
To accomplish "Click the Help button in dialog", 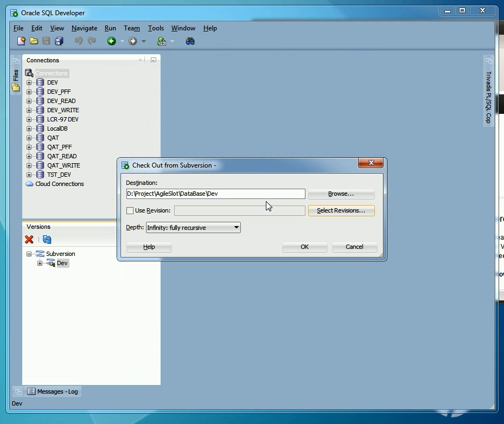I will tap(149, 247).
